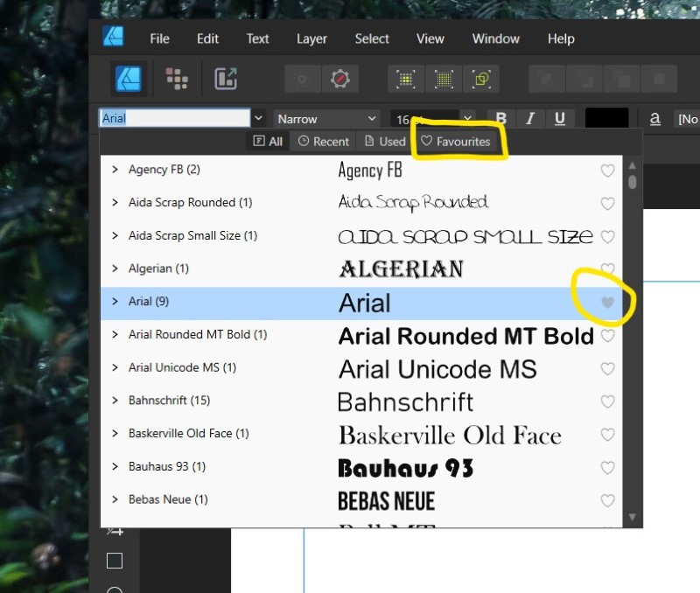The height and width of the screenshot is (593, 700).
Task: Choose the Bebas Neue font preview
Action: [386, 500]
